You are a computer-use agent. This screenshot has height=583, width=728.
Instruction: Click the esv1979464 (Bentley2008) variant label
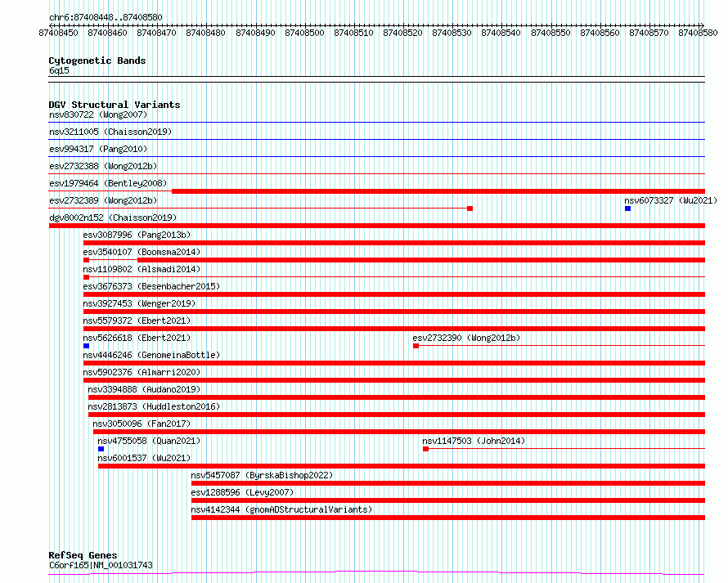click(108, 183)
